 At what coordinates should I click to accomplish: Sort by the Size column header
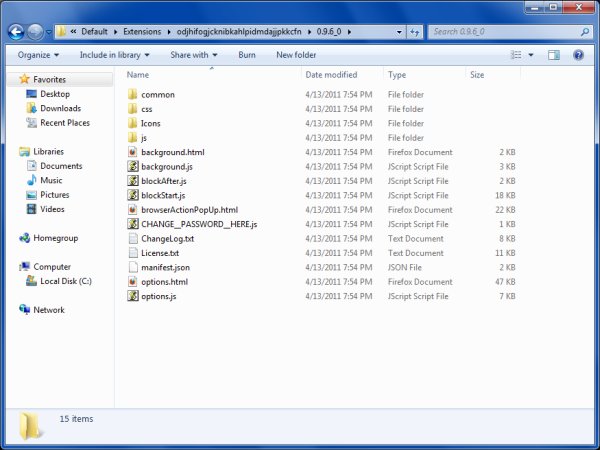point(477,75)
